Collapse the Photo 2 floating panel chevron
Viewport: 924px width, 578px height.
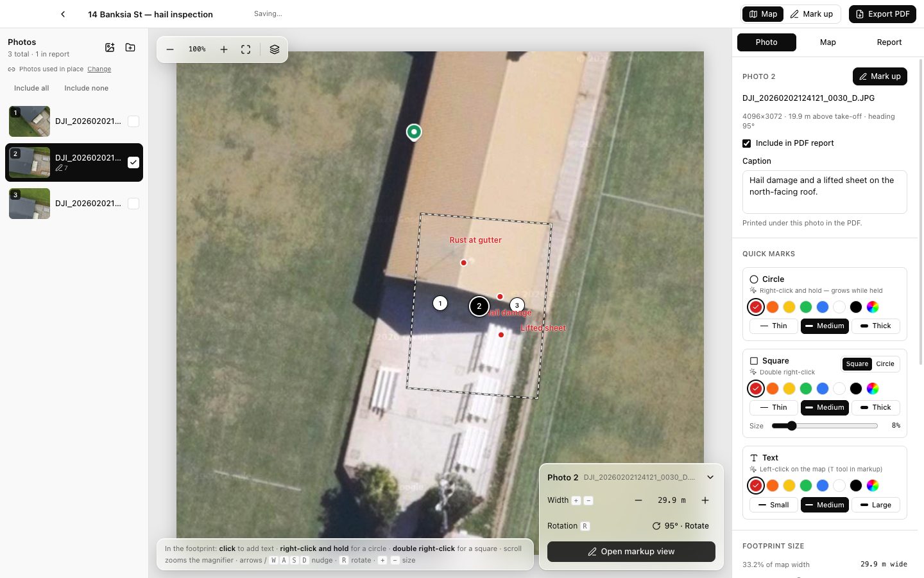(x=710, y=477)
